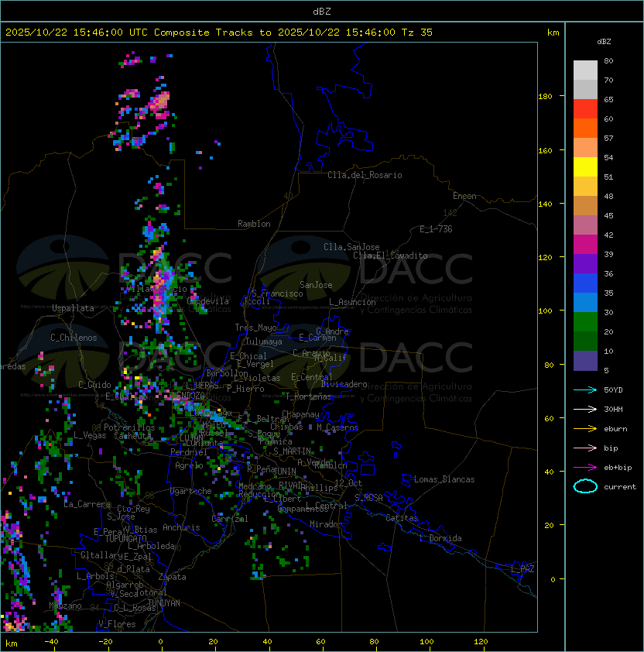Click the 'Mirador' map label
This screenshot has width=644, height=652.
coord(327,524)
